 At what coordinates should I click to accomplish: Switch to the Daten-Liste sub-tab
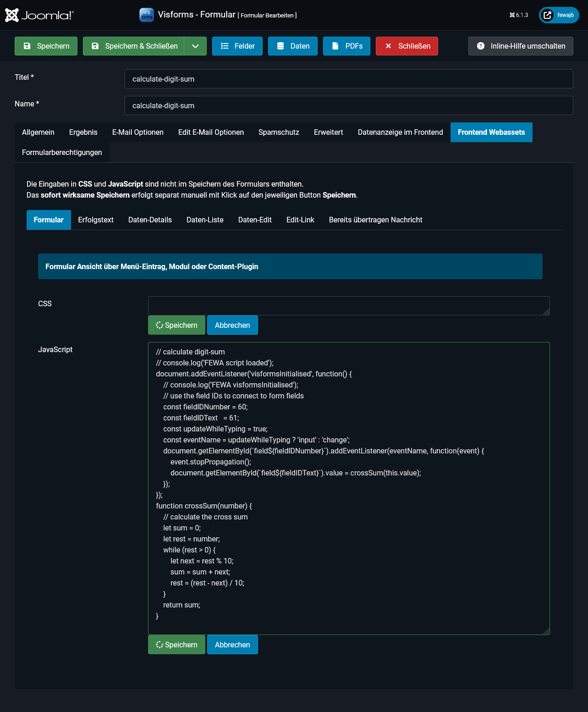[205, 220]
